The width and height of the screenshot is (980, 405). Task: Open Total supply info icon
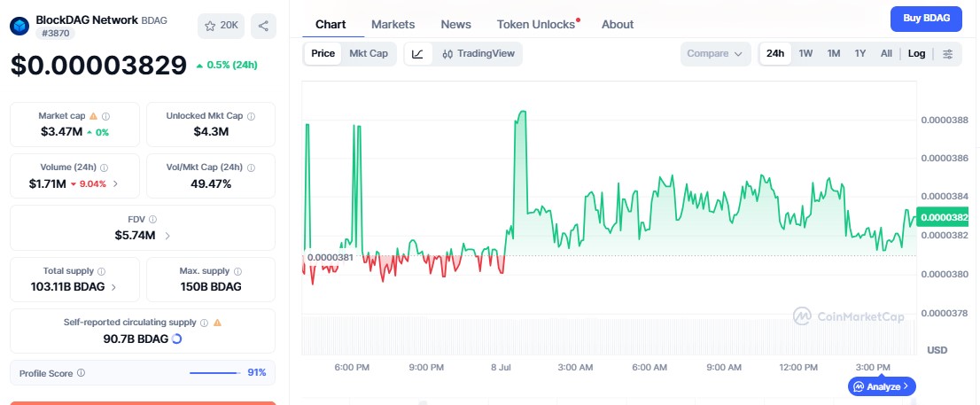coord(101,271)
